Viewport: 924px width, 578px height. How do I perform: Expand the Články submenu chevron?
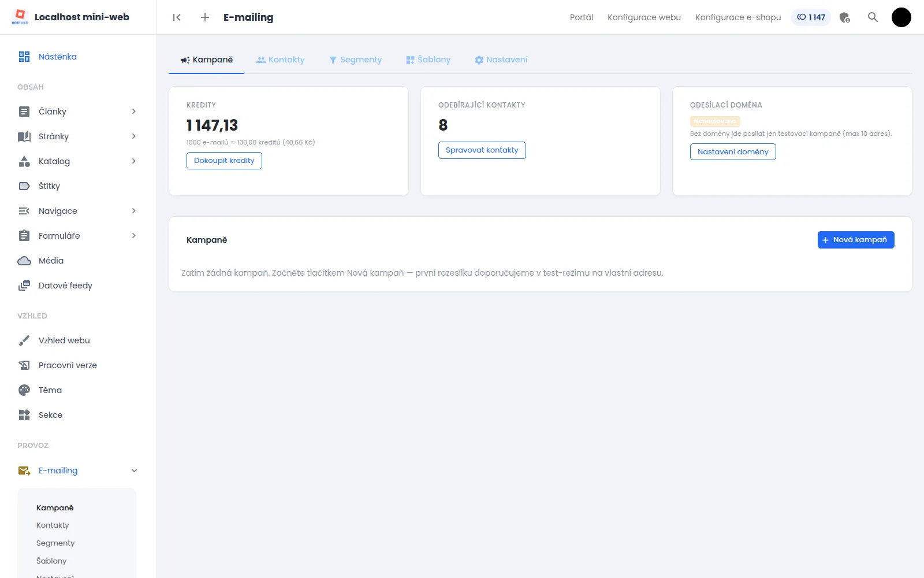134,112
